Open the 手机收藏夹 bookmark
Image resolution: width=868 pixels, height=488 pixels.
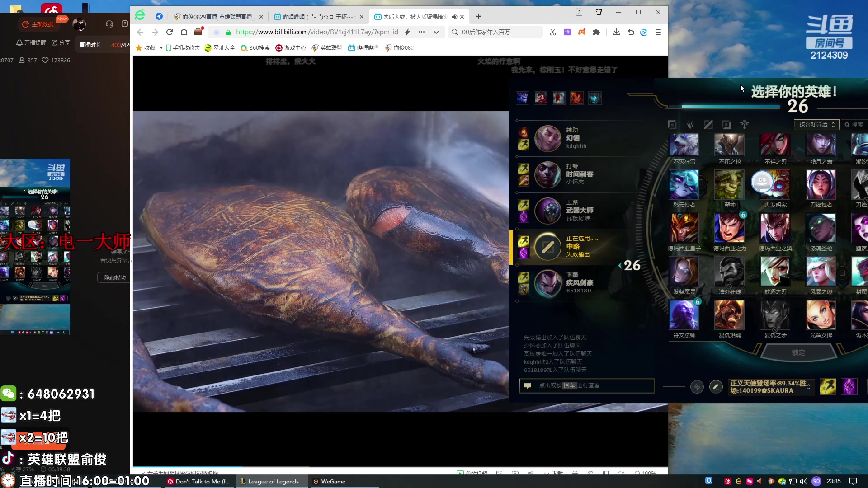[183, 48]
